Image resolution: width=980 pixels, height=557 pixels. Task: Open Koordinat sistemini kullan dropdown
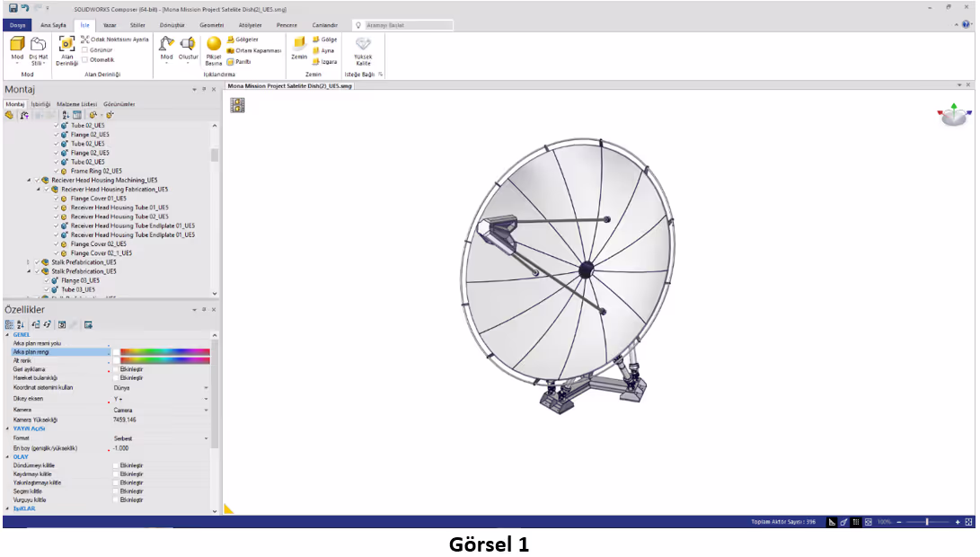tap(207, 388)
